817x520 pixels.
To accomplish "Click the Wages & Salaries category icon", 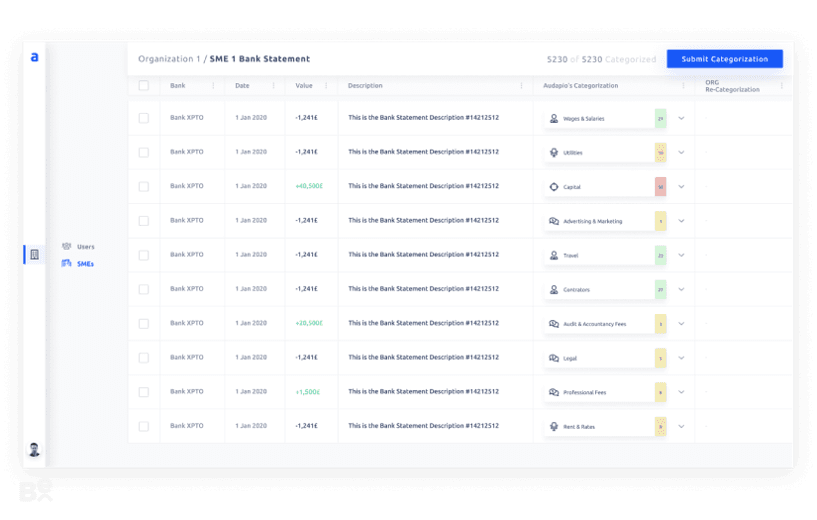I will point(554,118).
